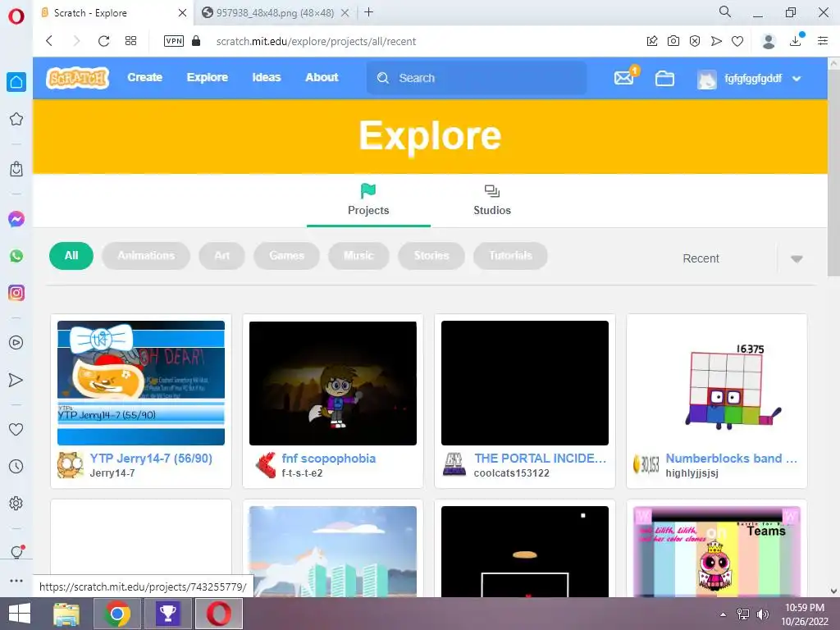Open YTP Jerry14-7 (56/90) project link
Viewport: 840px width, 630px height.
coord(151,459)
